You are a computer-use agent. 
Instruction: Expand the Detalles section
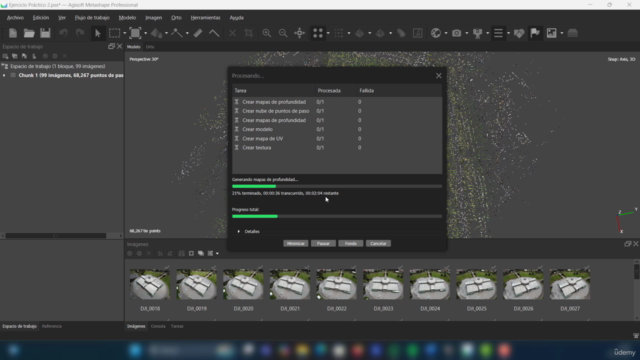click(239, 231)
